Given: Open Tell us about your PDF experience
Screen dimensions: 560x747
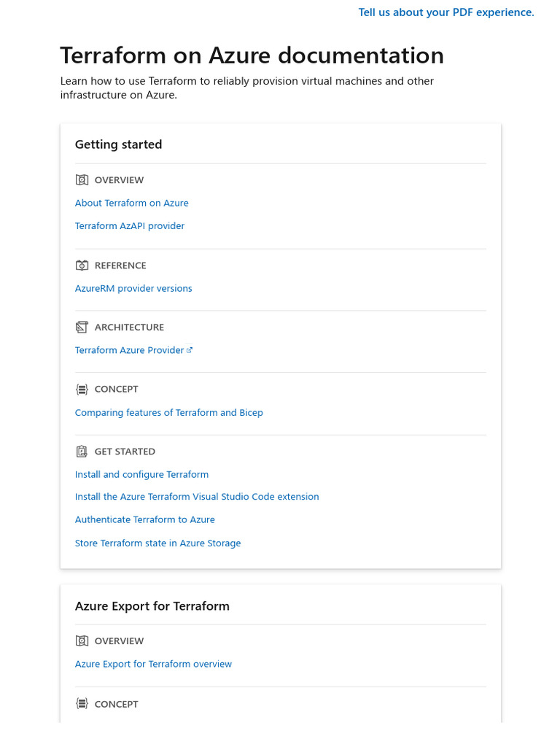Looking at the screenshot, I should coord(446,12).
